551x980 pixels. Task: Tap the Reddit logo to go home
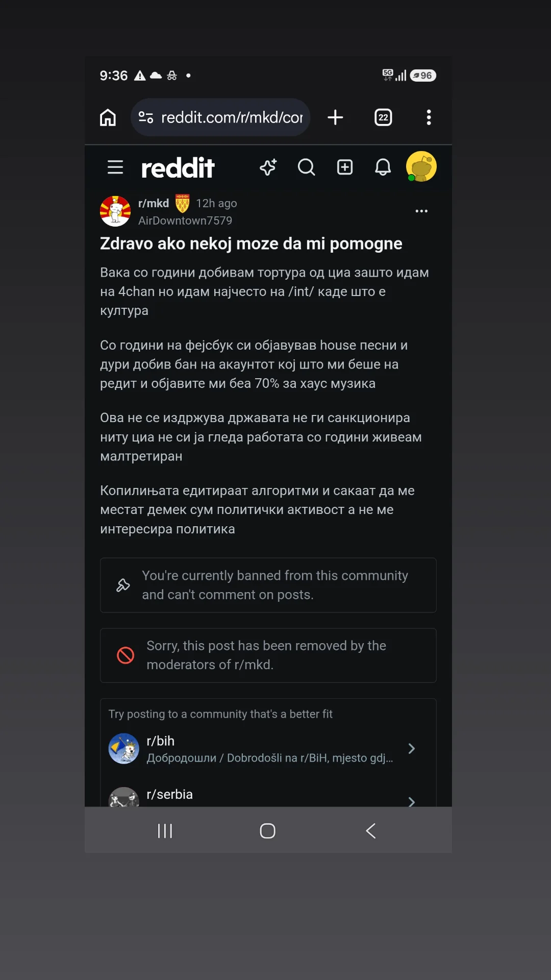click(178, 167)
